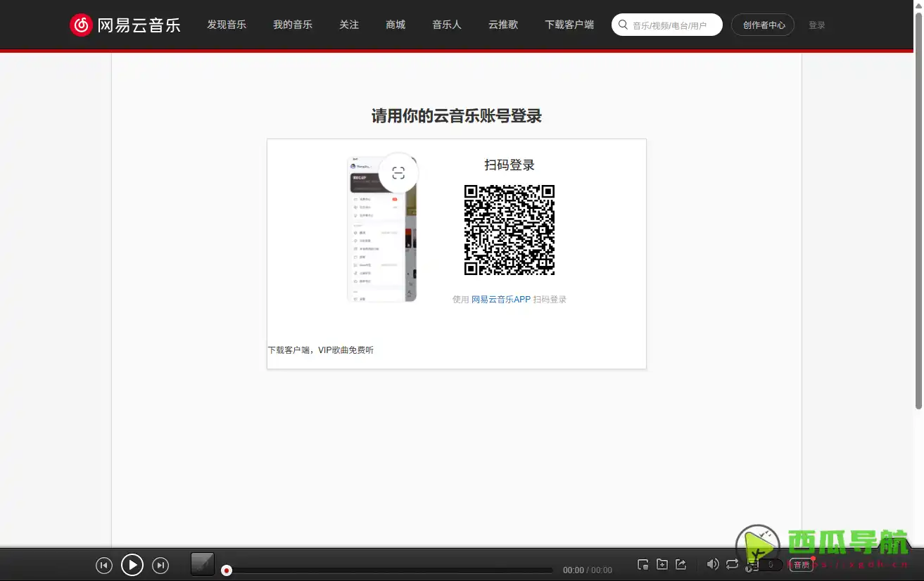Click the search magnifier icon
Screen dimensions: 924x581
pos(623,24)
